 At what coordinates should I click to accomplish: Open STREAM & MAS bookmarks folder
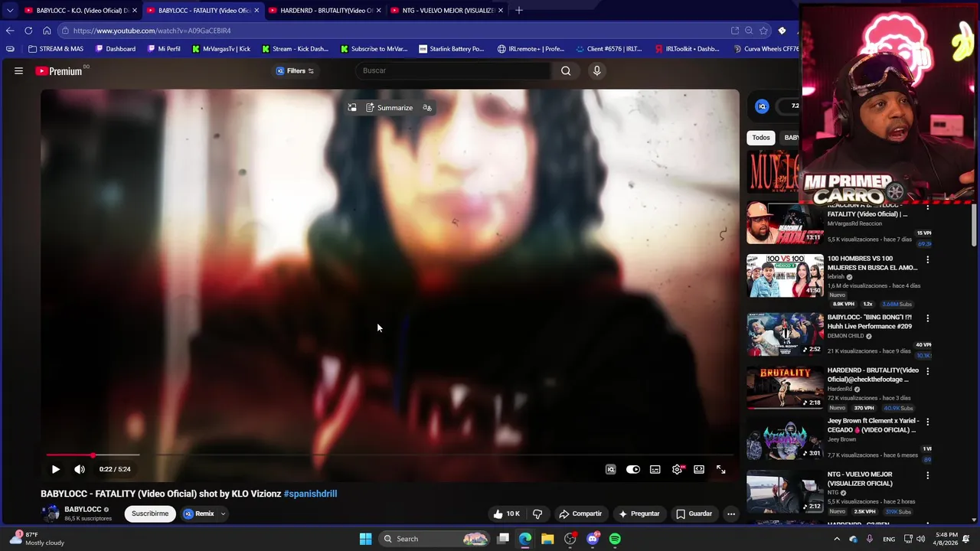pos(56,49)
